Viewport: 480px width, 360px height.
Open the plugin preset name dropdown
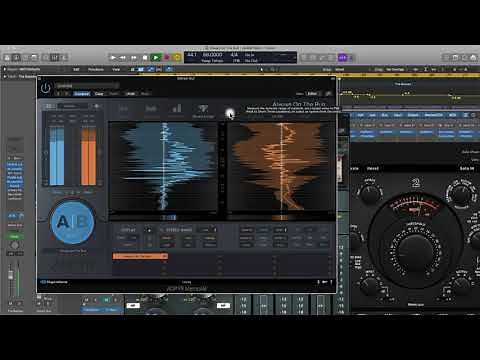click(87, 86)
